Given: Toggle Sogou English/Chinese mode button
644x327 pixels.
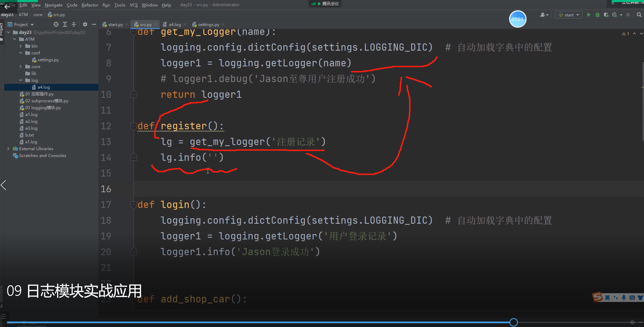Looking at the screenshot, I should tap(607, 298).
